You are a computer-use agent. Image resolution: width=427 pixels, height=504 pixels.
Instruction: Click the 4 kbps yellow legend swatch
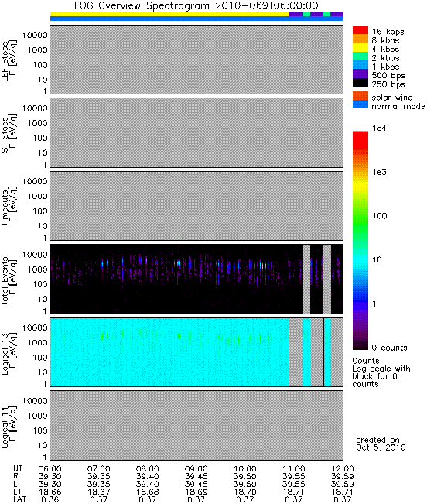(360, 47)
